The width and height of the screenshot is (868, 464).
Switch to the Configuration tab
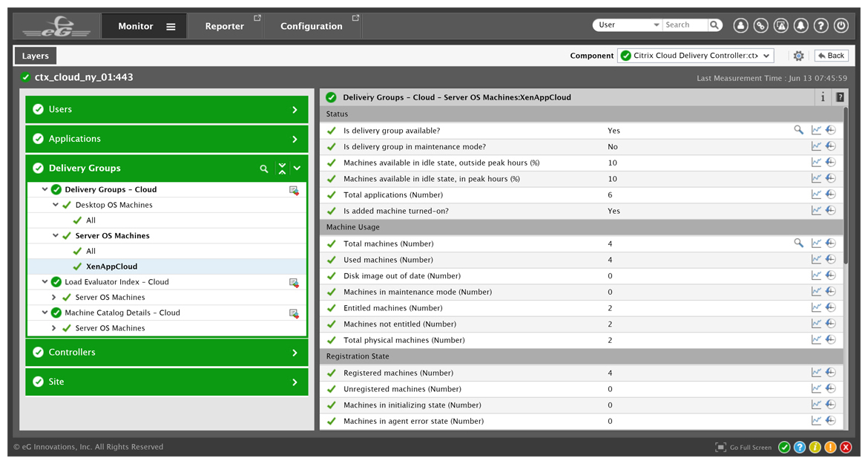312,26
